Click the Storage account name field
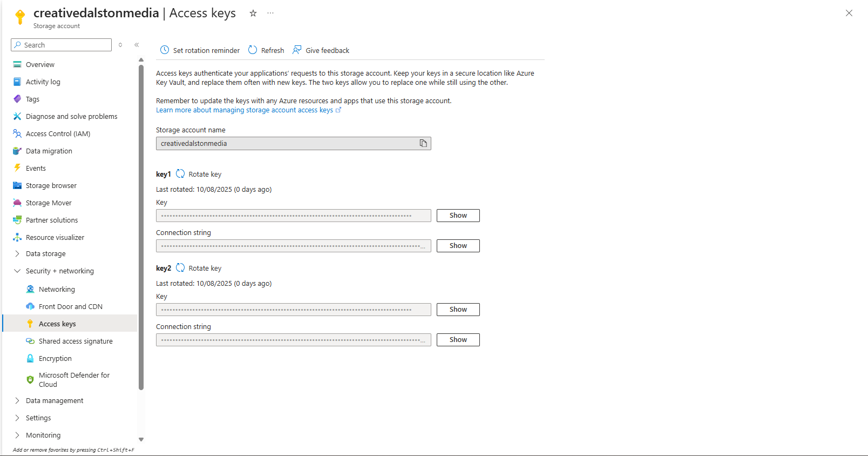 294,143
